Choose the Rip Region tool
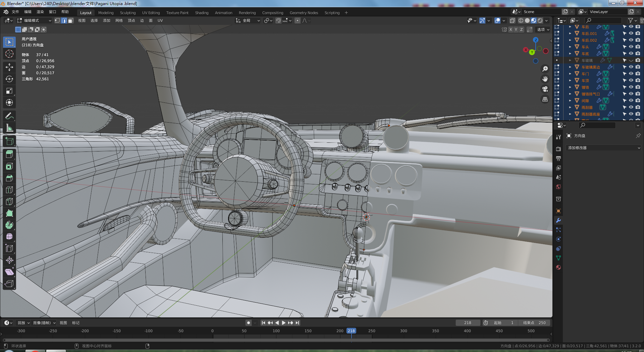This screenshot has height=352, width=644. click(9, 284)
